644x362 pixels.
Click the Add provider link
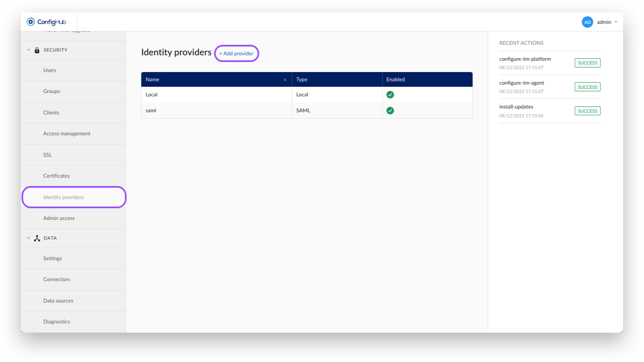[236, 54]
